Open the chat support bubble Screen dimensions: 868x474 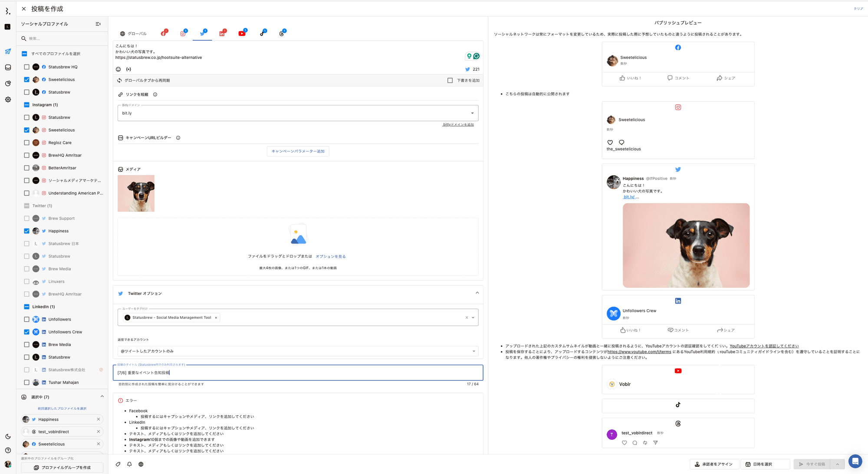coord(855,461)
